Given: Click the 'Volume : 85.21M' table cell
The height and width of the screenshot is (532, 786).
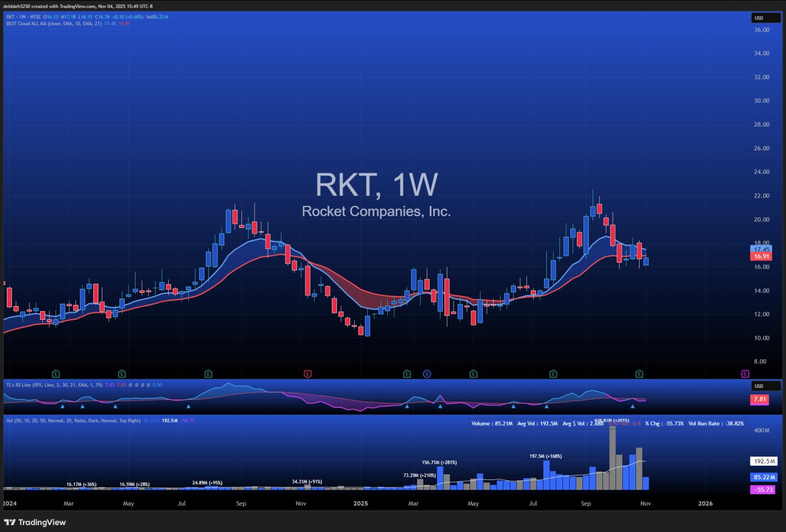Looking at the screenshot, I should (x=492, y=424).
